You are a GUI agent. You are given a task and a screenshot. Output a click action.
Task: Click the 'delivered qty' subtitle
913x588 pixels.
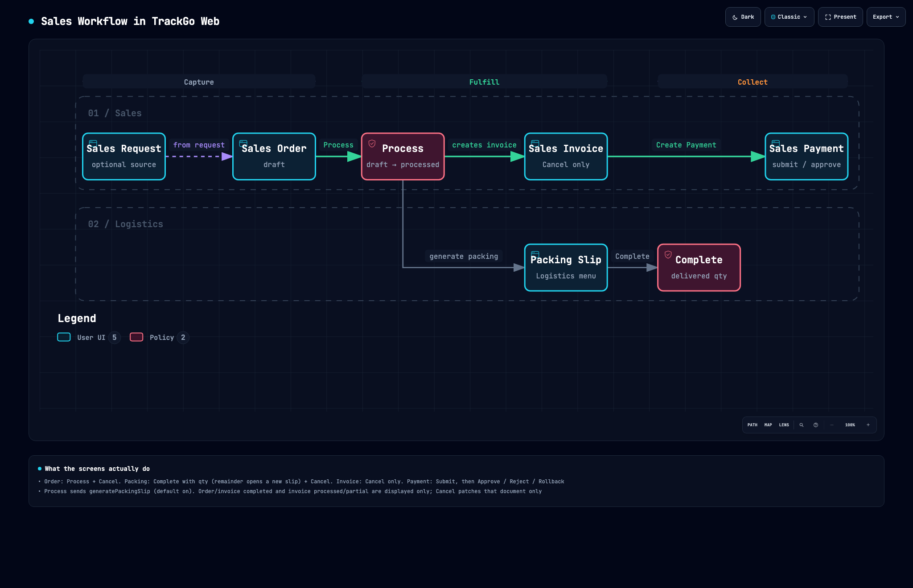coord(699,276)
